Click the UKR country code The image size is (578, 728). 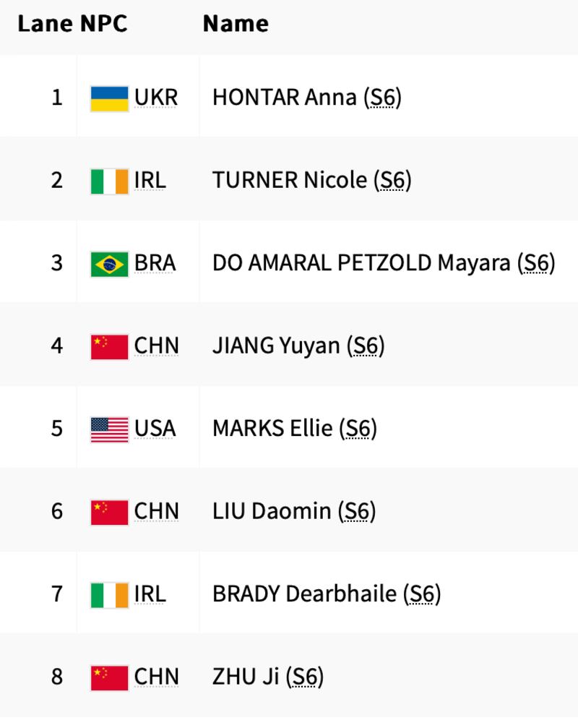(155, 98)
